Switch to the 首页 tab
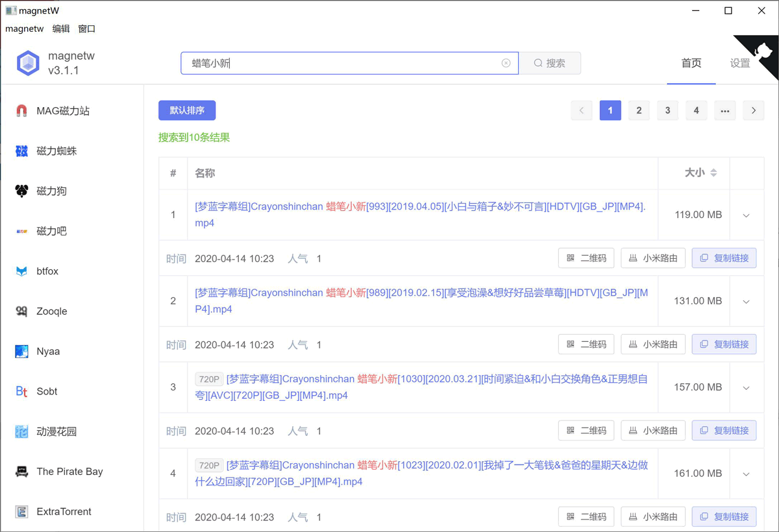The image size is (779, 532). 691,63
